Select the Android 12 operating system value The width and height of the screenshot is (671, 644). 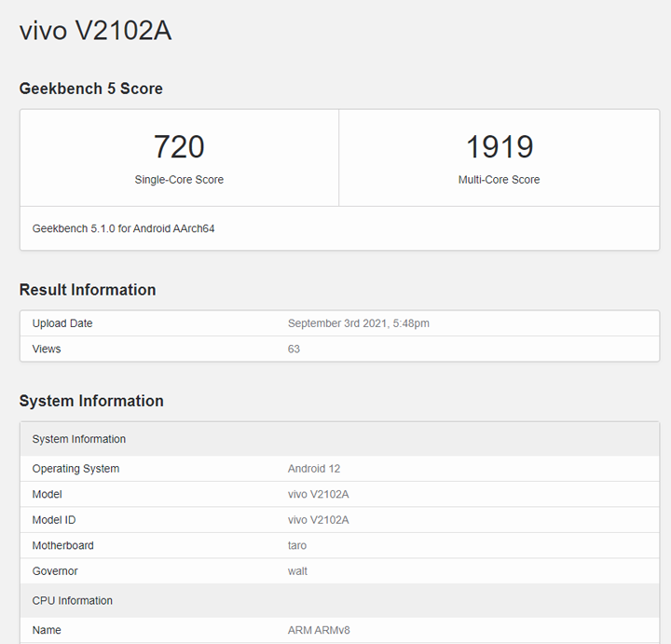[x=314, y=469]
